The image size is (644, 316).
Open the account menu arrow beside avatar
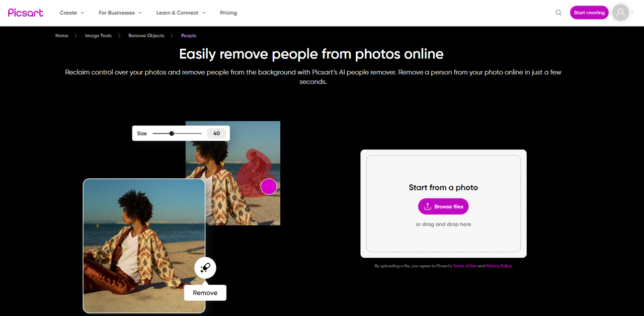(x=632, y=13)
